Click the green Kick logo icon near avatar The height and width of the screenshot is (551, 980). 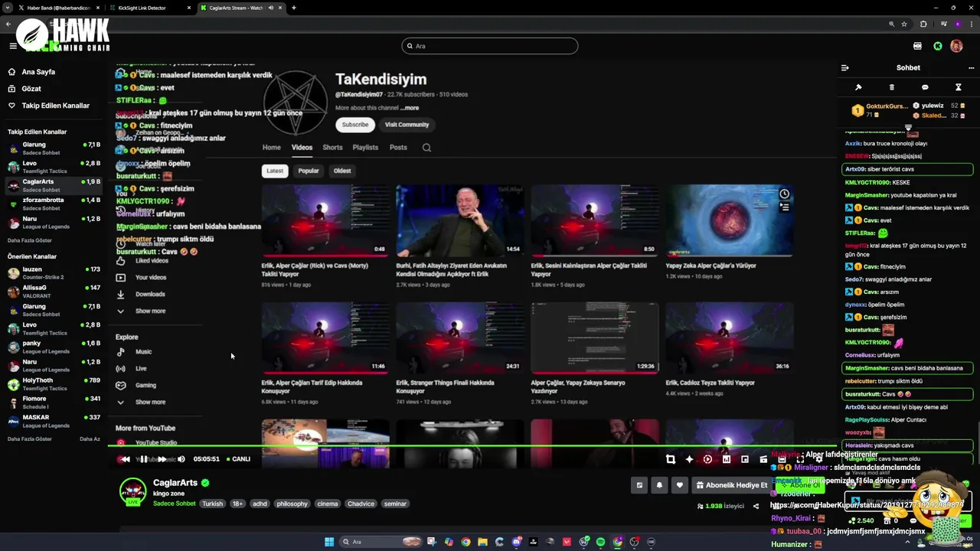(x=938, y=46)
